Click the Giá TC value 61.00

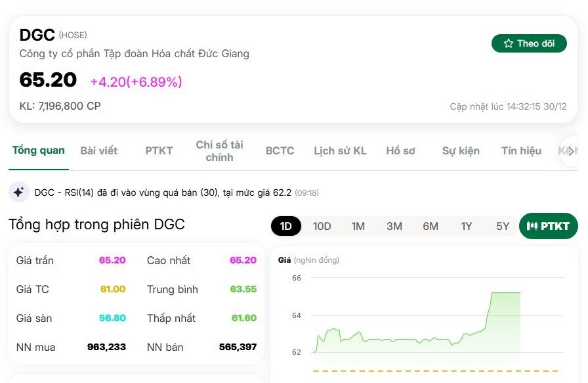pyautogui.click(x=113, y=289)
